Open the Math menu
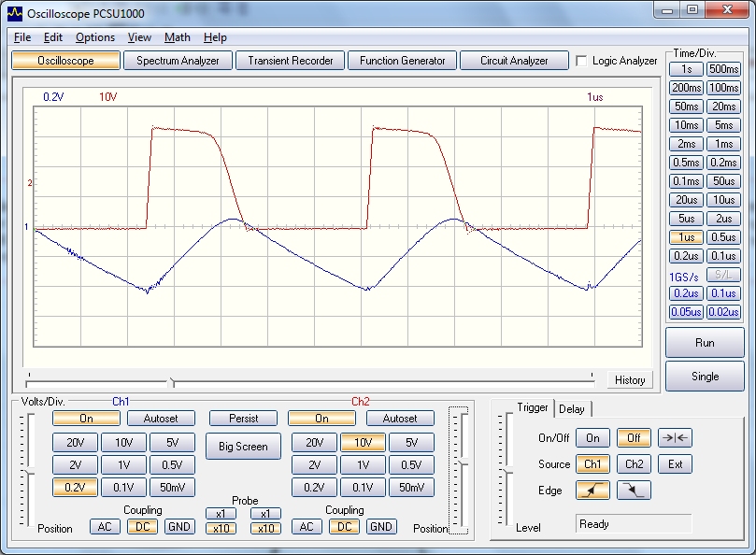Image resolution: width=756 pixels, height=555 pixels. coord(177,37)
